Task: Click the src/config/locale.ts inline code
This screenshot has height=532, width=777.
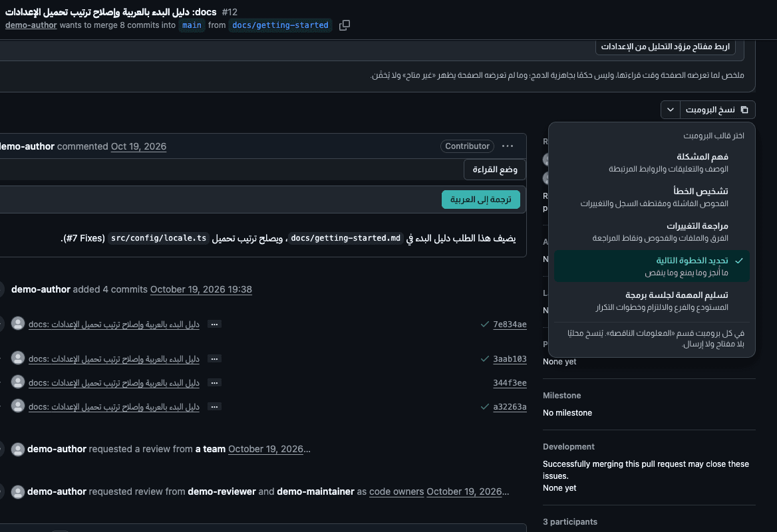Action: point(158,238)
